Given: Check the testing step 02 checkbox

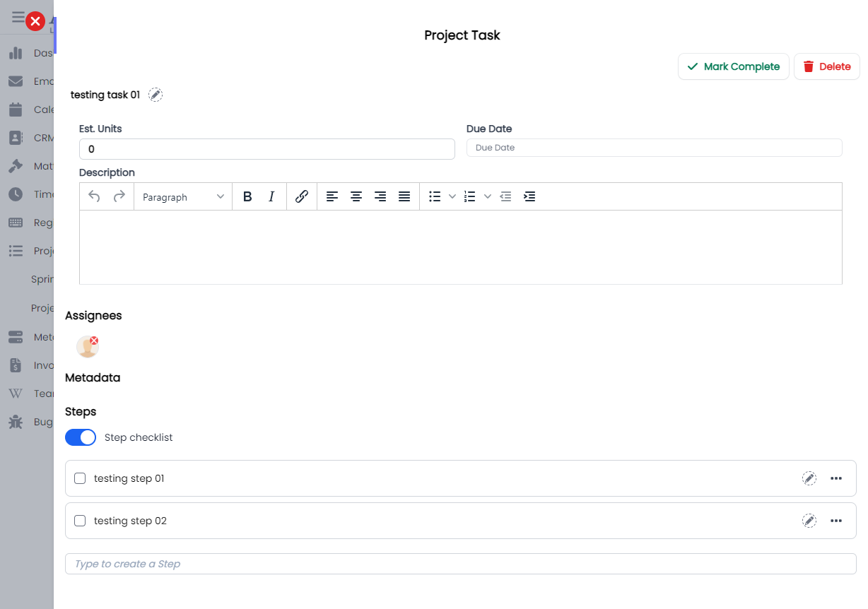Looking at the screenshot, I should click(80, 521).
